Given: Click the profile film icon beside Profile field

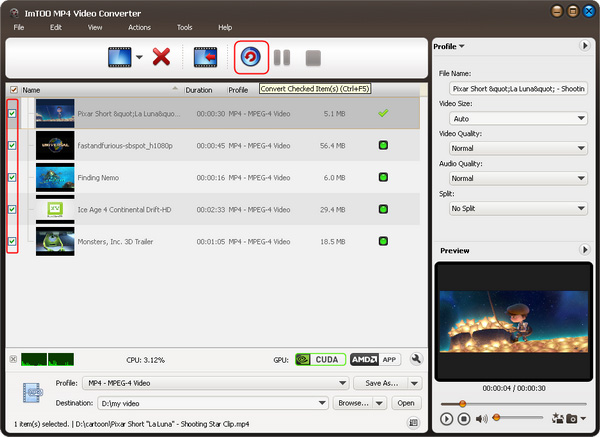Looking at the screenshot, I should pyautogui.click(x=33, y=393).
